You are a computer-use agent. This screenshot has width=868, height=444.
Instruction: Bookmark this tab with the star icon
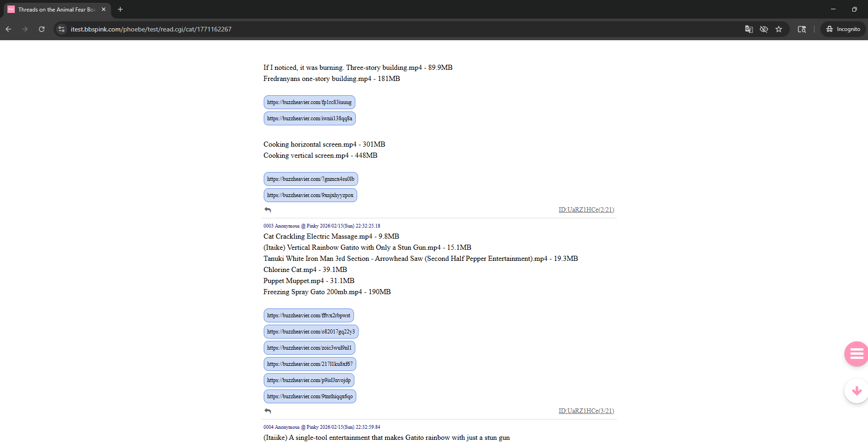(779, 29)
